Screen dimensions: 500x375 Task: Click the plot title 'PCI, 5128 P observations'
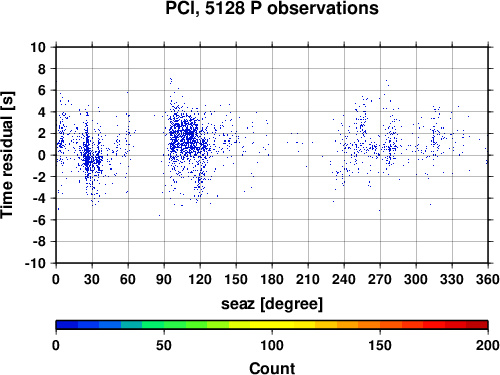tap(272, 8)
